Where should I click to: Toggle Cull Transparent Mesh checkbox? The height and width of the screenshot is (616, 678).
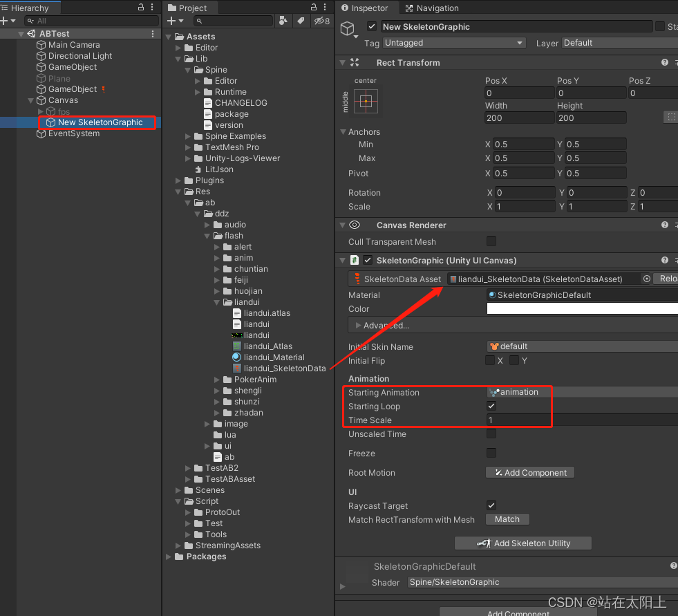point(491,241)
